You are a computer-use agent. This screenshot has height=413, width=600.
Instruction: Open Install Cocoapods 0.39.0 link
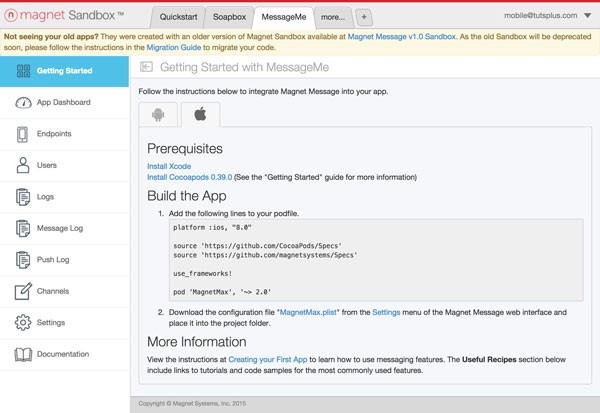tap(189, 177)
